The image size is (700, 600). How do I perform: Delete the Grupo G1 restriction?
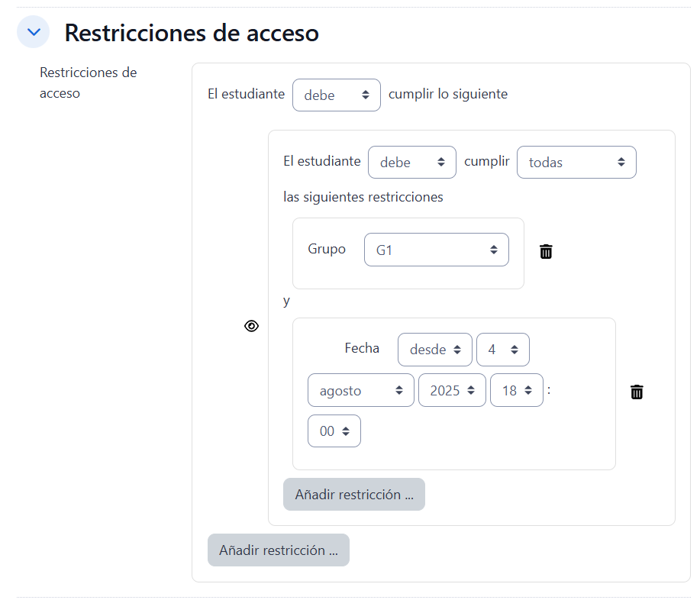(546, 251)
